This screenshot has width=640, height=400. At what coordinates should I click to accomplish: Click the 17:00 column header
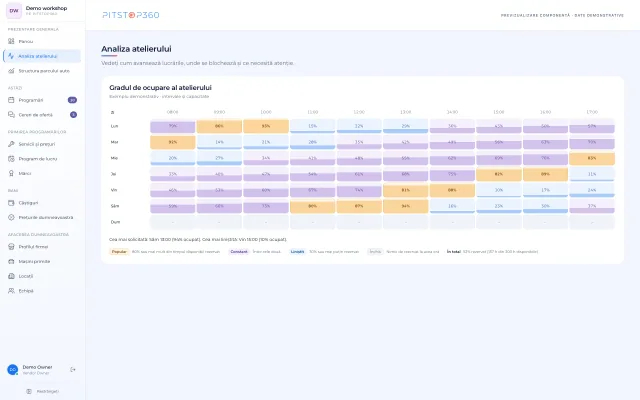[592, 112]
